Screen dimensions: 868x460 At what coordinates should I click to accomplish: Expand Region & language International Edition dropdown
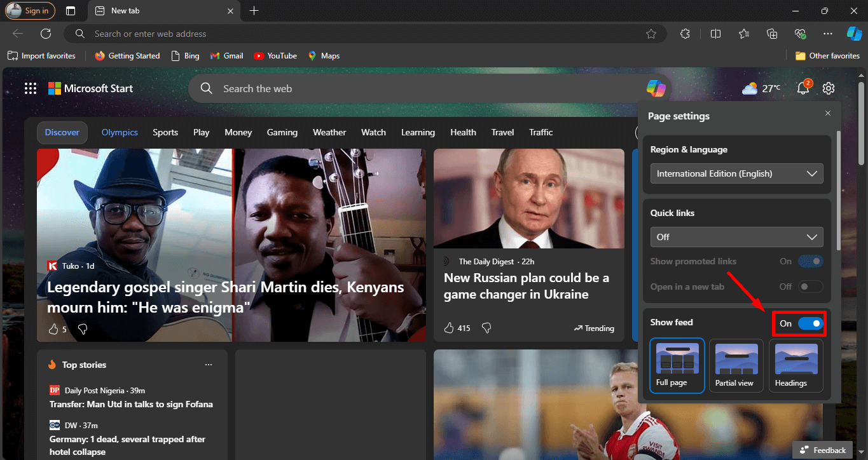(736, 173)
